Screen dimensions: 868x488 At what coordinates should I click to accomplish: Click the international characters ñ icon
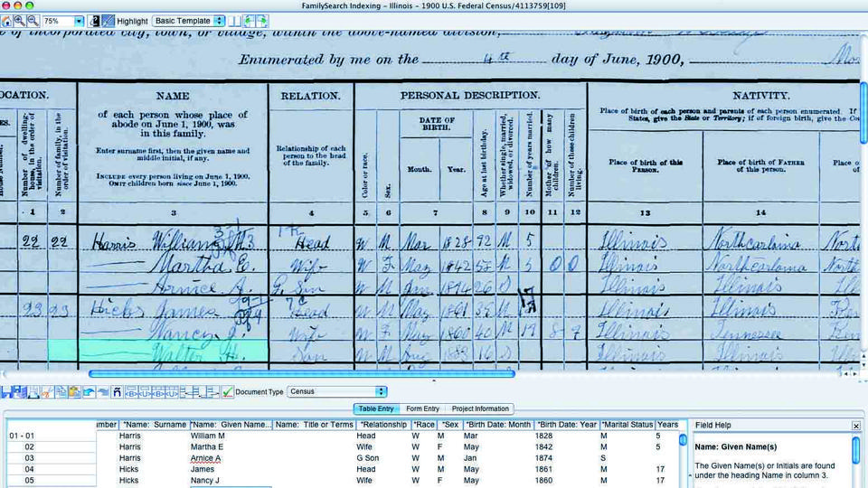116,392
